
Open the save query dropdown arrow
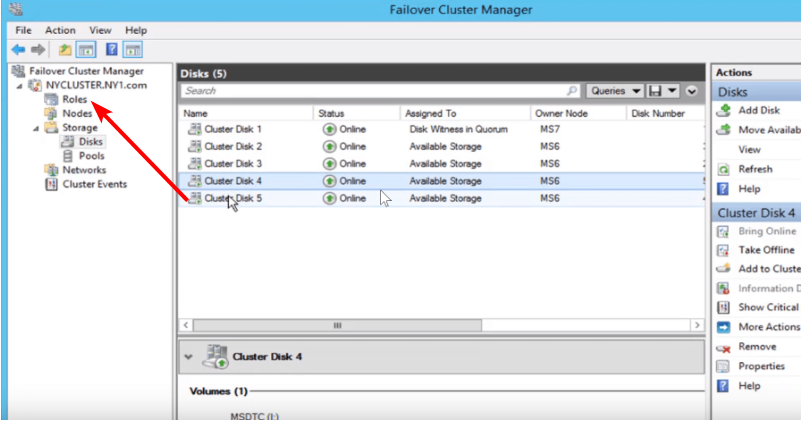(x=672, y=91)
